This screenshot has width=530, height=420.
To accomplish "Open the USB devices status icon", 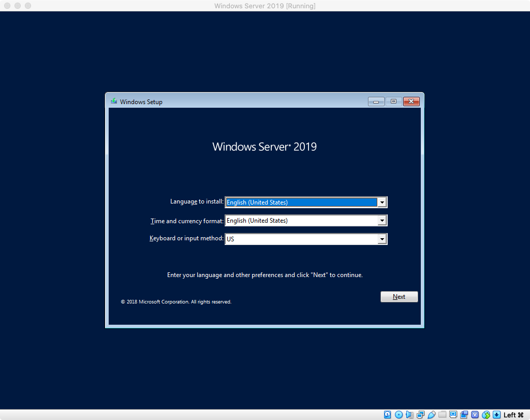I will pos(432,415).
